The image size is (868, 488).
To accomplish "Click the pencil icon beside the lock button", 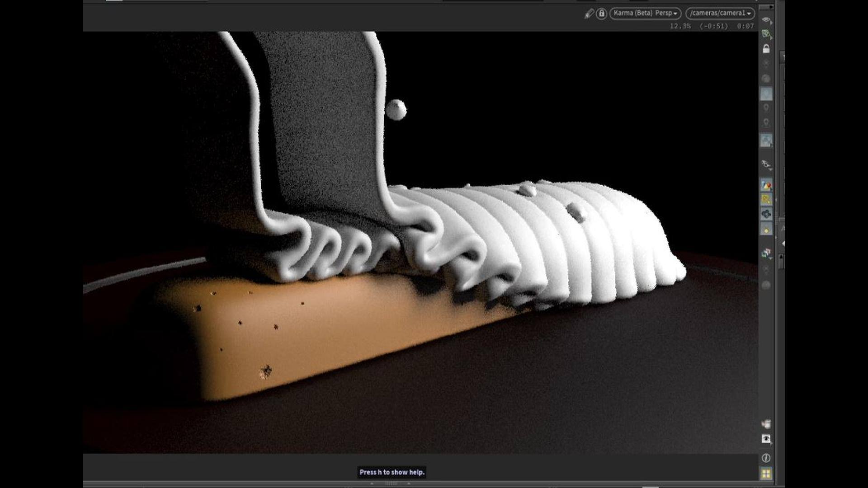I will point(589,14).
